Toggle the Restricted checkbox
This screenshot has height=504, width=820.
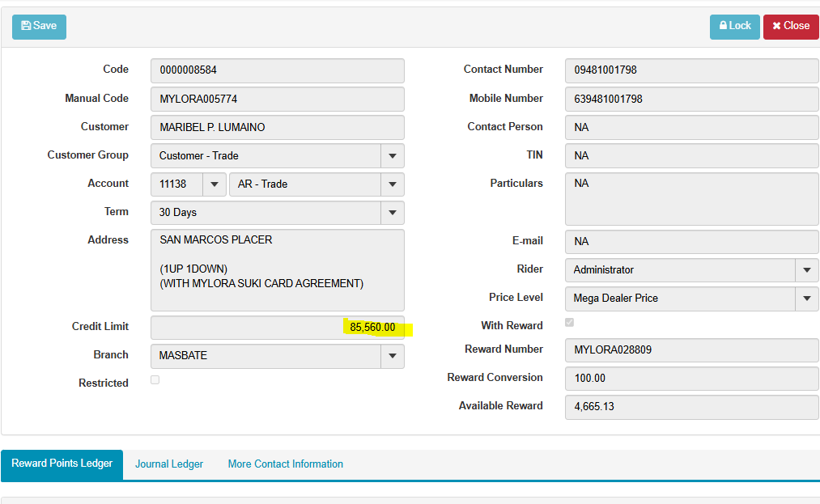(x=155, y=380)
